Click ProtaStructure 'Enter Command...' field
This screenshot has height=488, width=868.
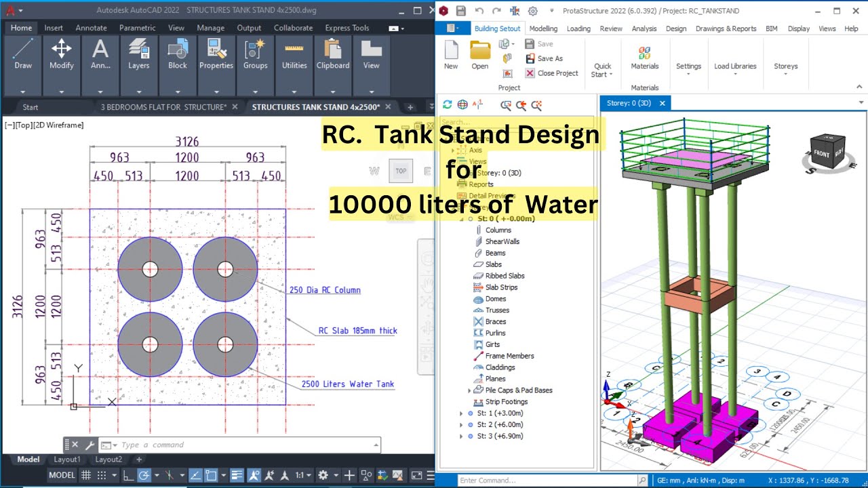coord(547,481)
